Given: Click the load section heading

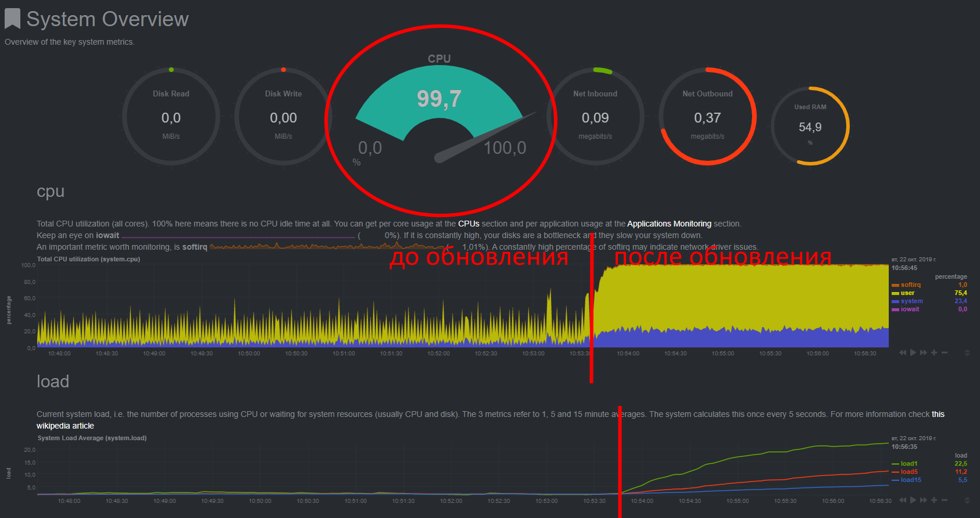Looking at the screenshot, I should (53, 382).
